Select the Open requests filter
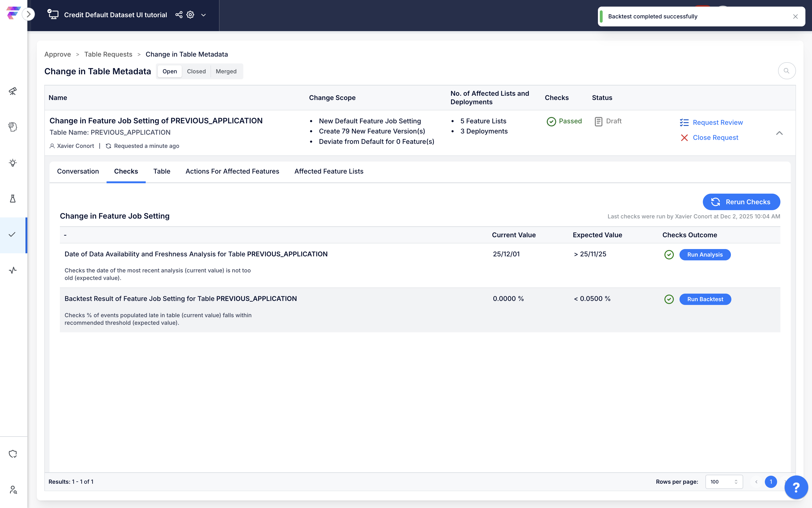Screen dimensions: 812x508 pyautogui.click(x=170, y=71)
